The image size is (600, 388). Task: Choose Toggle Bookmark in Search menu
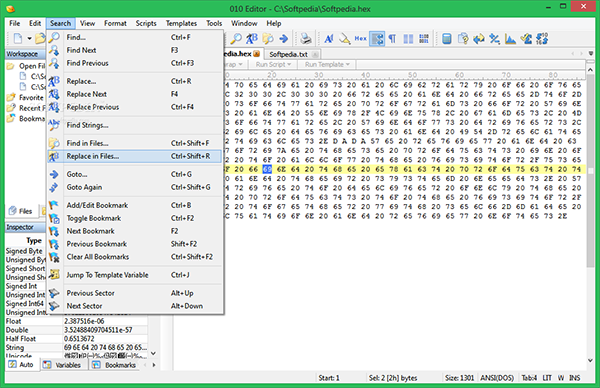134,218
